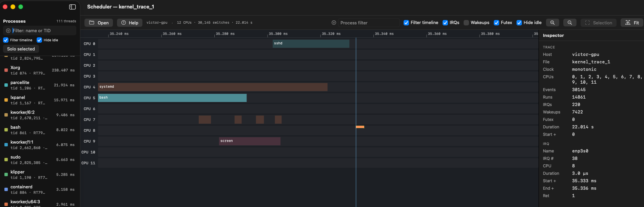Click the Clock value monotonic
The height and width of the screenshot is (207, 644).
point(584,69)
